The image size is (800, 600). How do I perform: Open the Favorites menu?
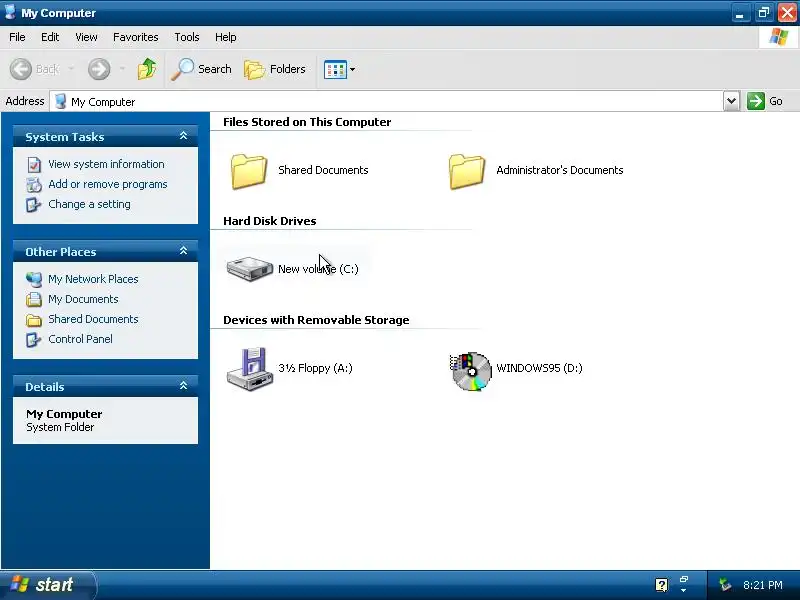tap(136, 37)
